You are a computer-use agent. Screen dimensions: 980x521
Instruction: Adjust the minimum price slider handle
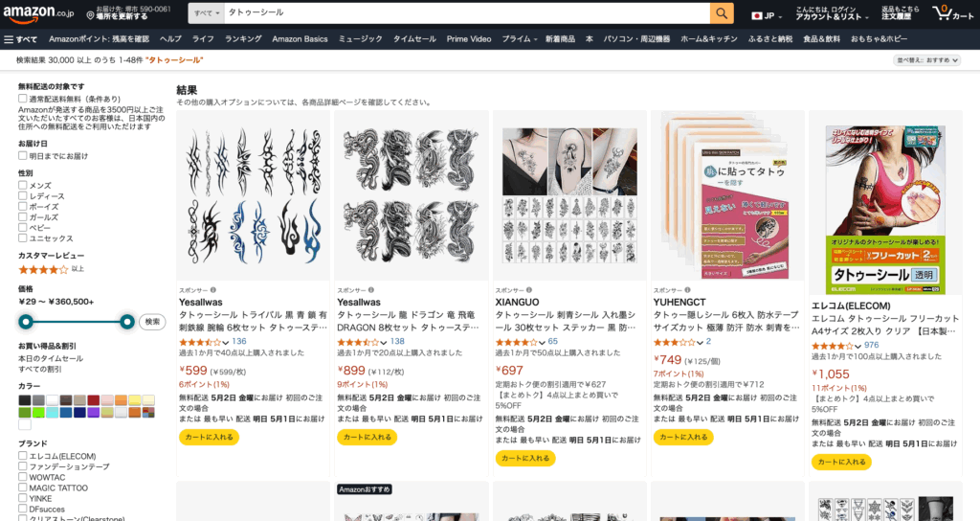tap(26, 322)
